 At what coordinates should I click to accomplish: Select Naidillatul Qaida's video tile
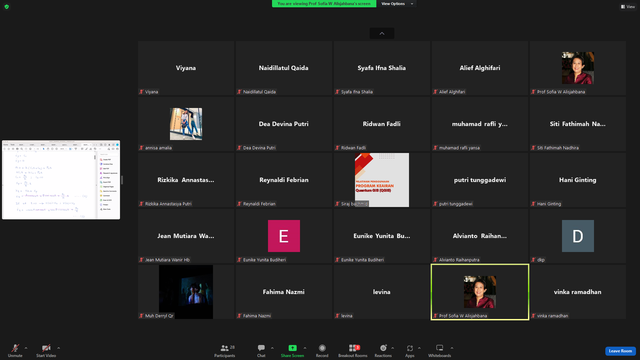click(x=284, y=68)
